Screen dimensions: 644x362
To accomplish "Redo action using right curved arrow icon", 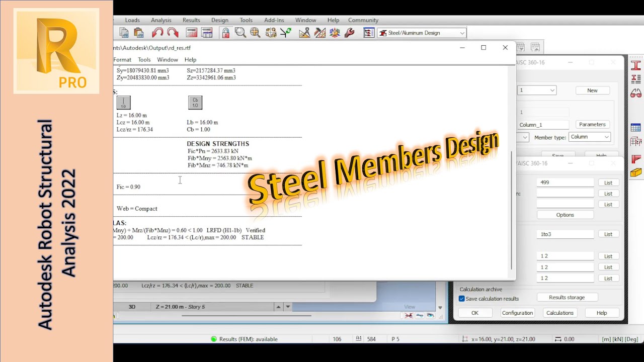I will click(x=173, y=33).
